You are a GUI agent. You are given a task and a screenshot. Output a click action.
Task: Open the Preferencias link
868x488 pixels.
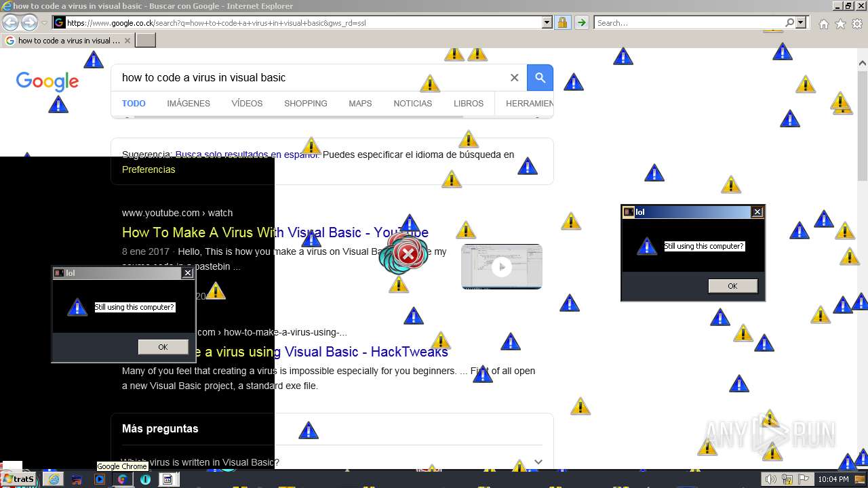coord(149,169)
